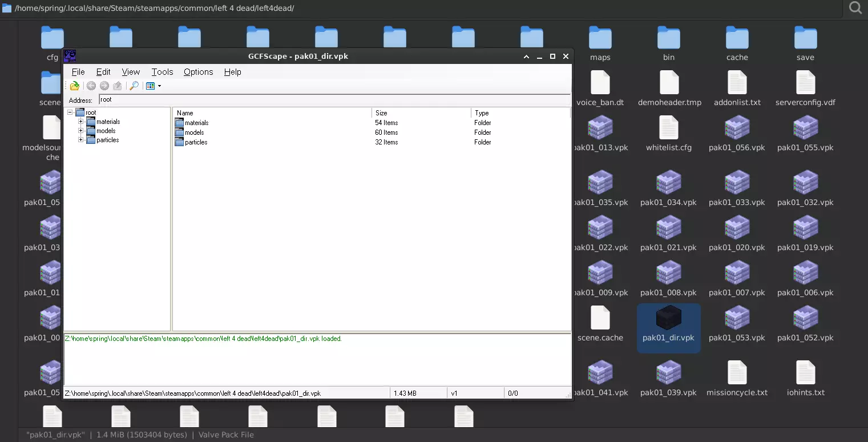The height and width of the screenshot is (442, 868).
Task: Select the pak01_019.vpk package file
Action: tap(806, 234)
